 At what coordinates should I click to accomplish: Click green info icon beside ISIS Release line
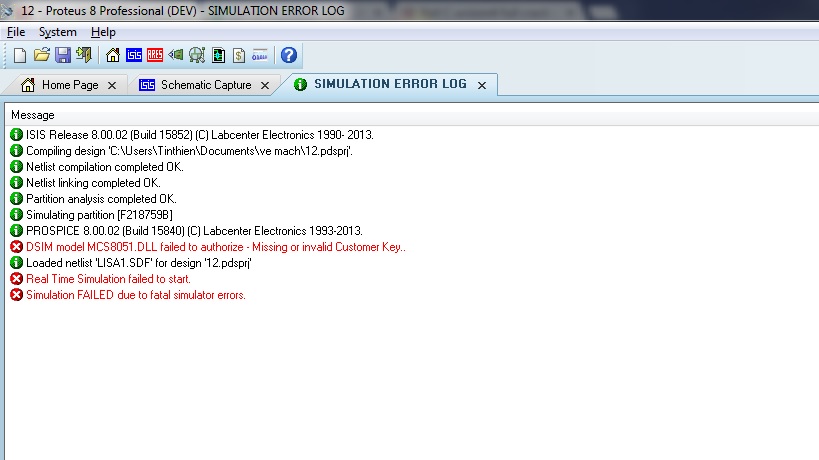pos(17,135)
